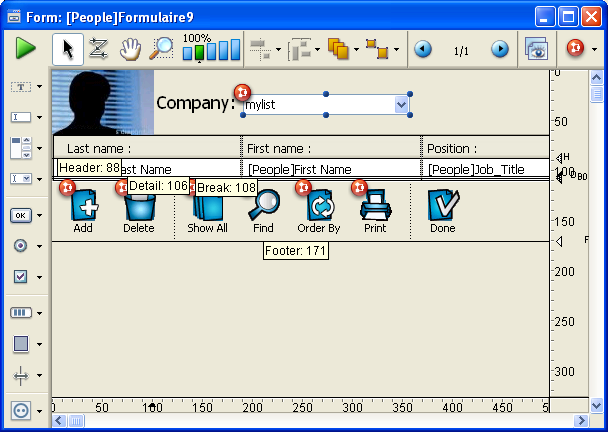Click the entry order tool
This screenshot has width=608, height=432.
click(x=98, y=48)
